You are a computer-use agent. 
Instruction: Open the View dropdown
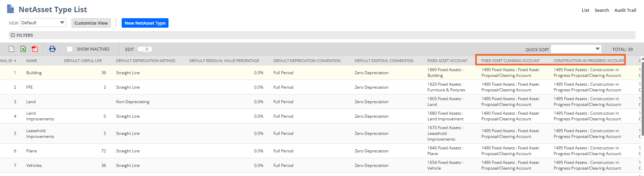point(43,23)
